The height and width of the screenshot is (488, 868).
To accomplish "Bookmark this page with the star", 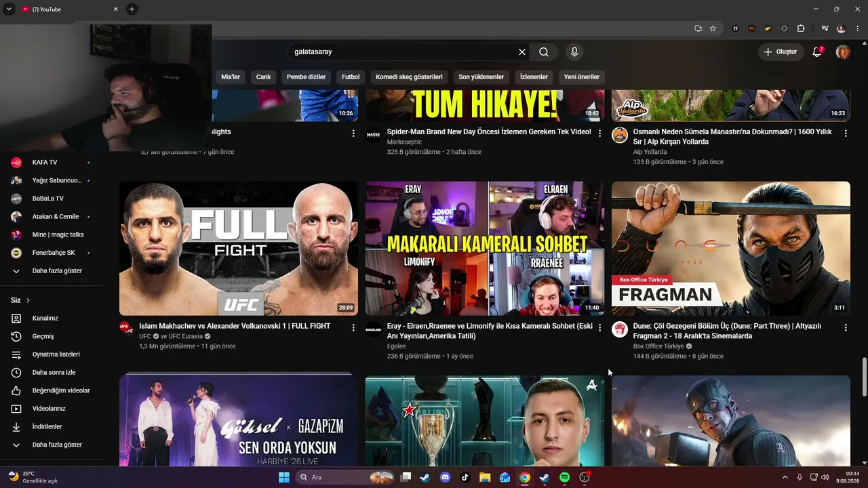I will (713, 28).
